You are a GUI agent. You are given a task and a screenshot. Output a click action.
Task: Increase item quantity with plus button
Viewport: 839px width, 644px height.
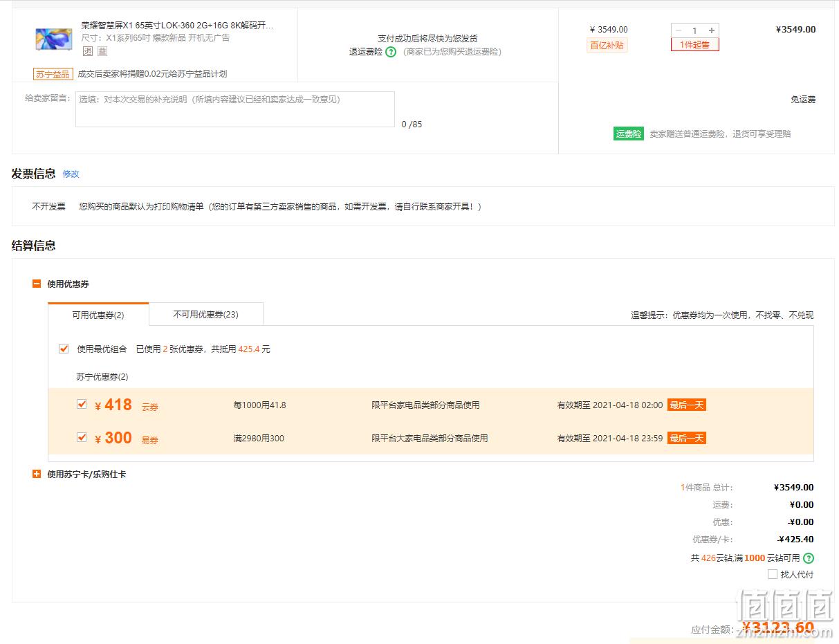[712, 30]
